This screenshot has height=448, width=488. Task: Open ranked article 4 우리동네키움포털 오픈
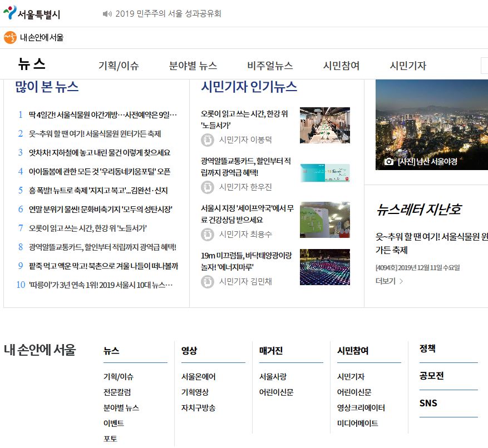pyautogui.click(x=99, y=172)
